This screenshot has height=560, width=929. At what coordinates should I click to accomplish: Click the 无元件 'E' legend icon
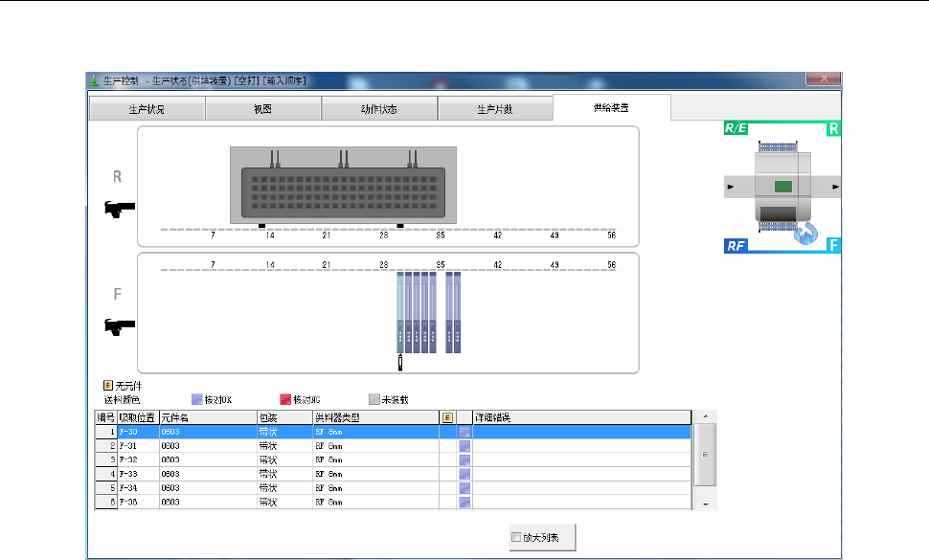click(108, 386)
